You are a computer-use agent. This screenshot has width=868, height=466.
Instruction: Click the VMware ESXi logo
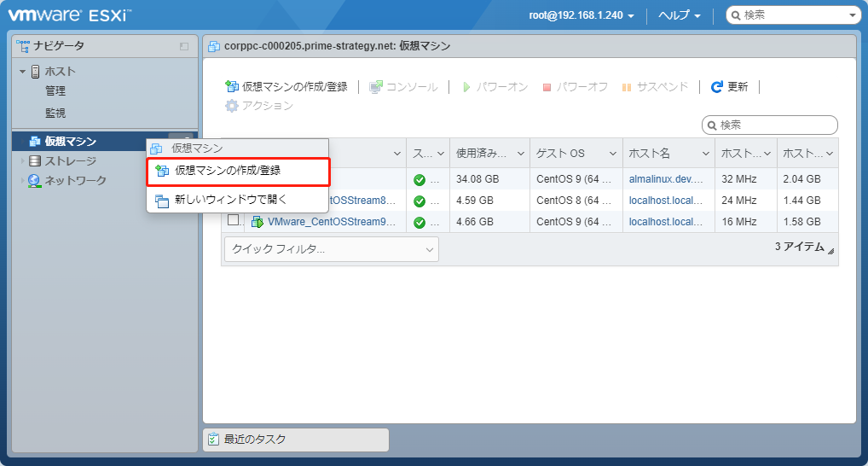click(70, 15)
